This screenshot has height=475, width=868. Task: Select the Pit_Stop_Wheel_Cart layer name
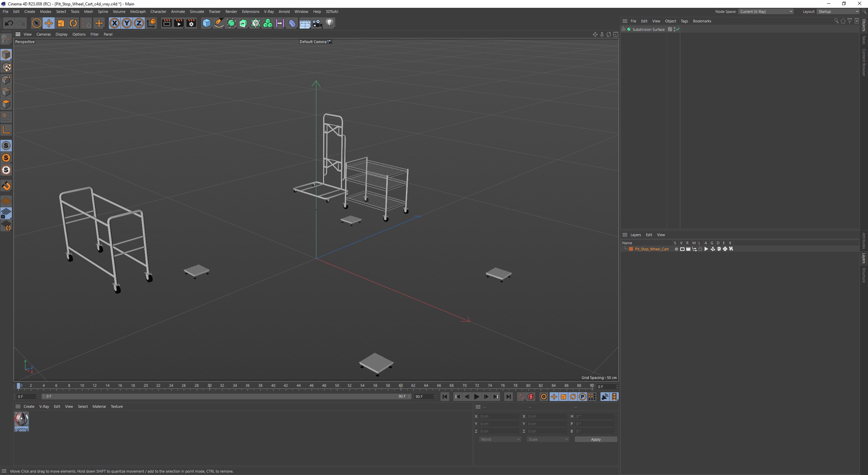pyautogui.click(x=652, y=249)
